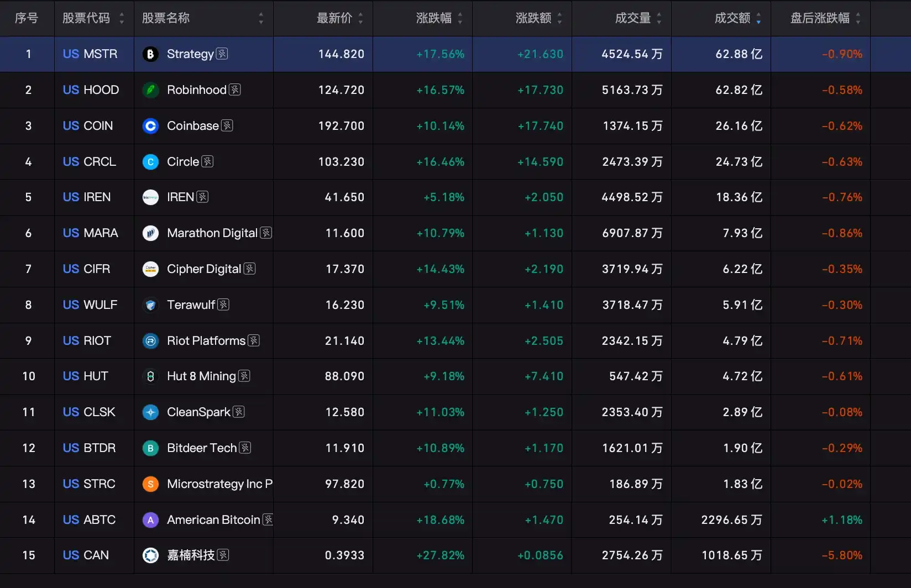Image resolution: width=911 pixels, height=588 pixels.
Task: Open the US MSTR ticker code
Action: click(x=90, y=54)
